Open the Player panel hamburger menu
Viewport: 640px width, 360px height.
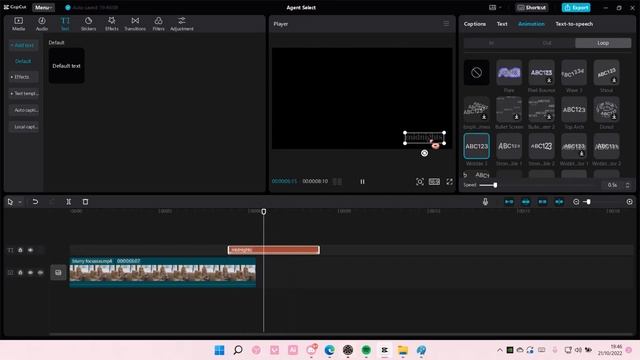click(446, 24)
